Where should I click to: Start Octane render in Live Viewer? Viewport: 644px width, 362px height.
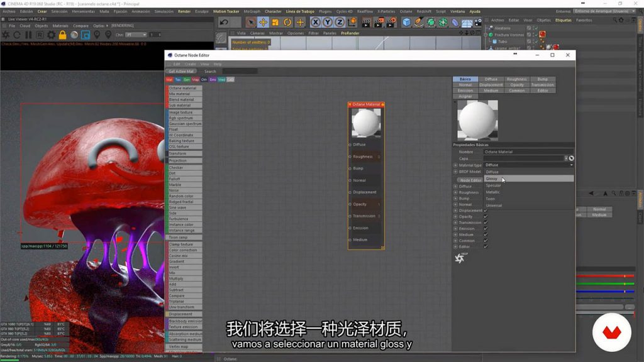(x=6, y=35)
